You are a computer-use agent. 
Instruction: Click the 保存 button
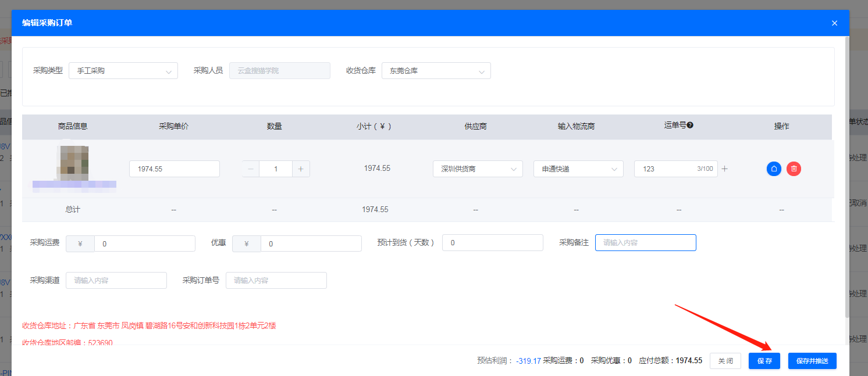[x=764, y=361]
